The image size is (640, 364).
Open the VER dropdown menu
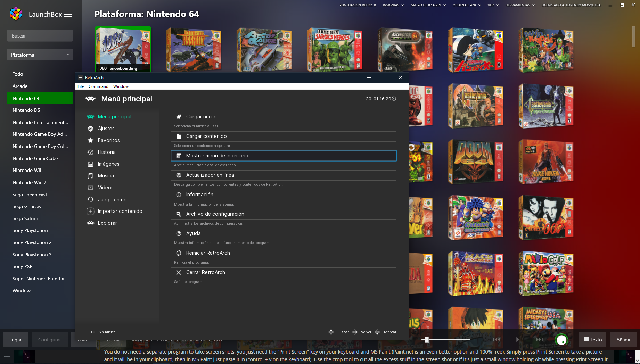[x=493, y=5]
